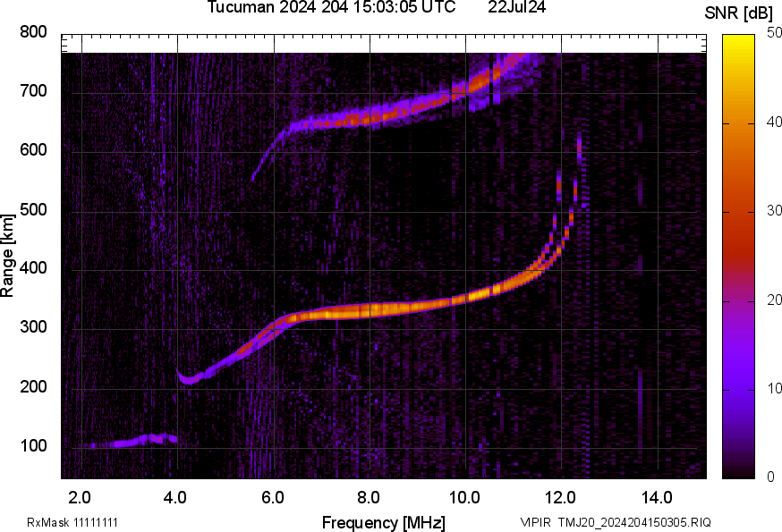
Task: Click the 12.0 frequency tick label
Action: (560, 497)
